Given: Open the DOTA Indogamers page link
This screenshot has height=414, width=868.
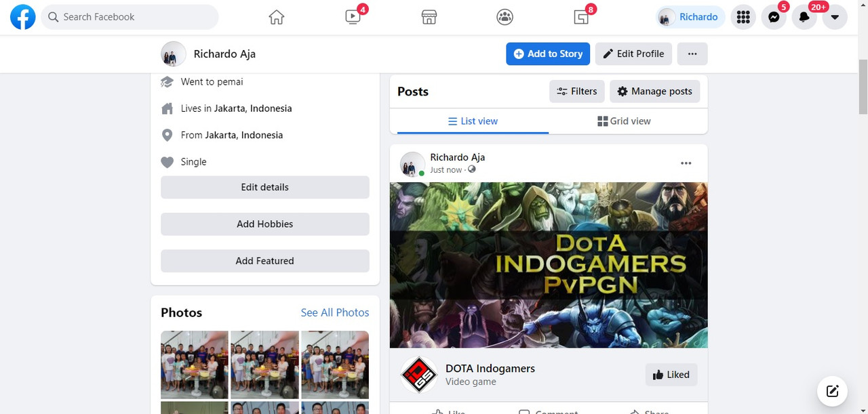Looking at the screenshot, I should [490, 369].
